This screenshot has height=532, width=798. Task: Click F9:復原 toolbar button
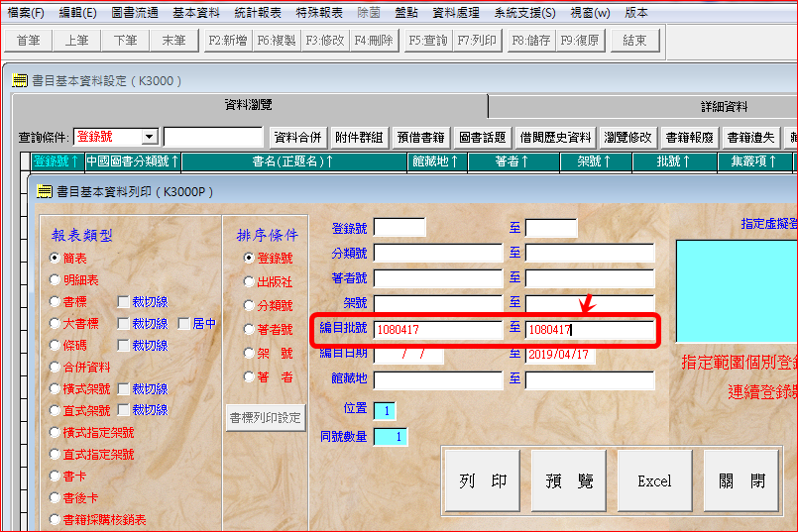coord(580,41)
